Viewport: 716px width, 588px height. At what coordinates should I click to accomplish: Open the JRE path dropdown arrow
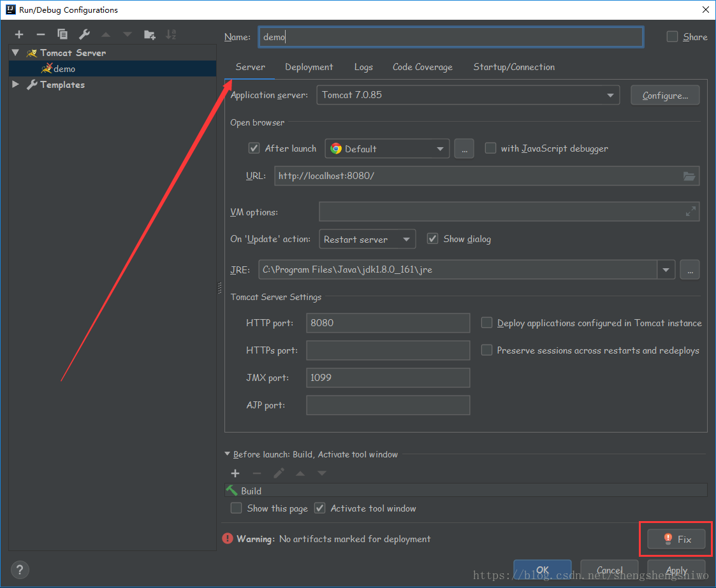point(666,269)
